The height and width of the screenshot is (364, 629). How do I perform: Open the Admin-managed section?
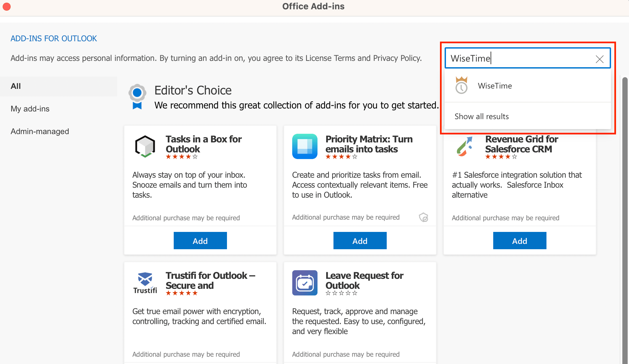tap(40, 131)
